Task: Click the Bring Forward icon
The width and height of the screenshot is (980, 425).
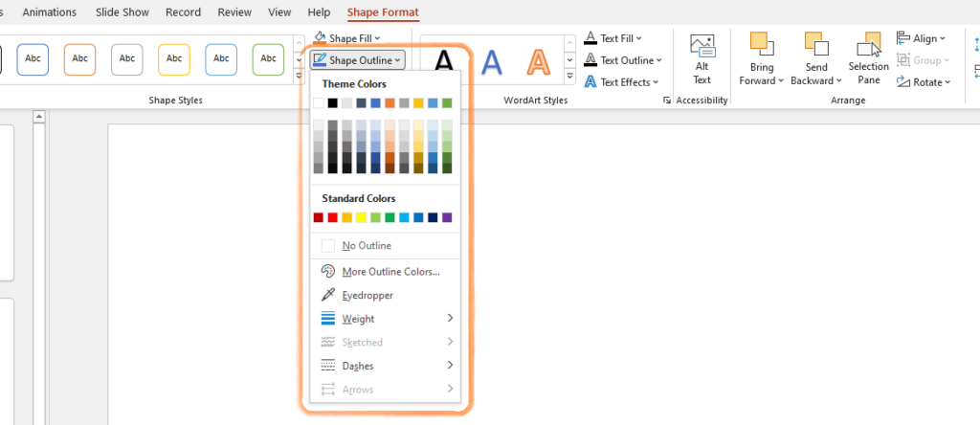Action: [x=762, y=46]
